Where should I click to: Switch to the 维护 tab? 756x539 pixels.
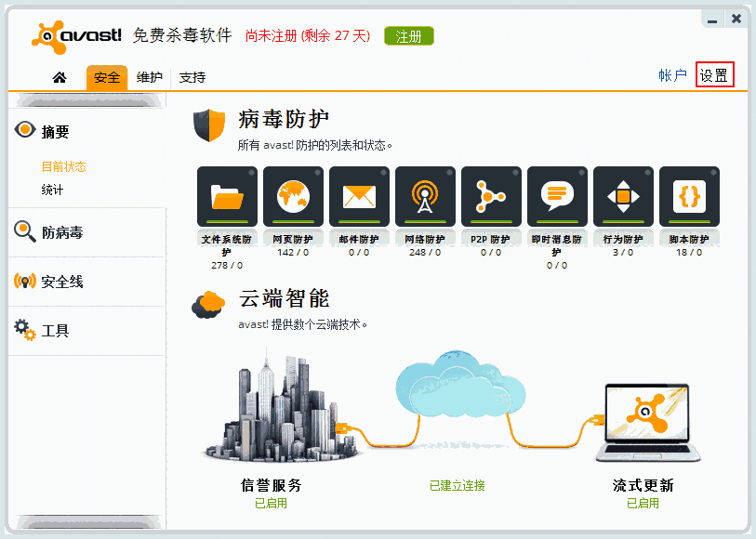149,78
